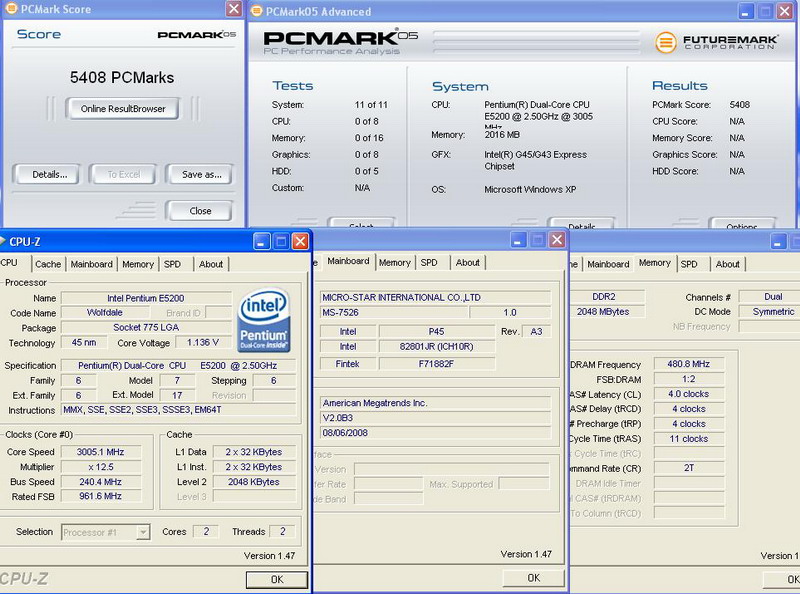Click the Memory 2016 MB system value

click(x=502, y=134)
